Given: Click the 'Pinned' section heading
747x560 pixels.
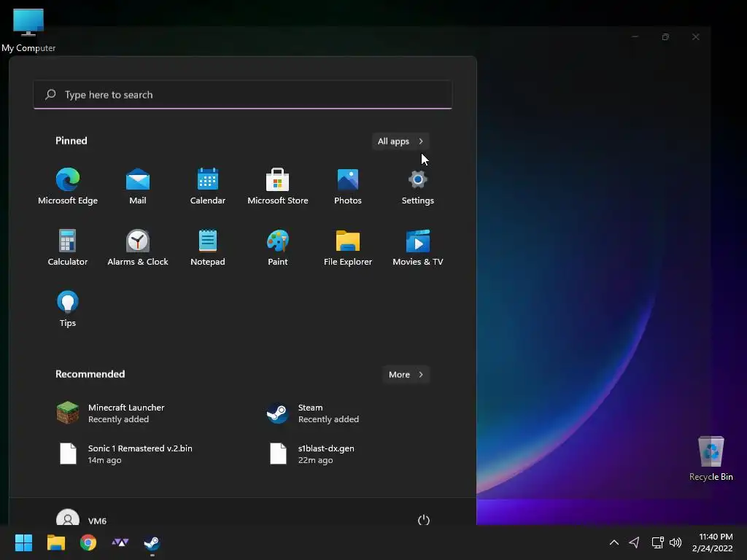Looking at the screenshot, I should pyautogui.click(x=71, y=141).
